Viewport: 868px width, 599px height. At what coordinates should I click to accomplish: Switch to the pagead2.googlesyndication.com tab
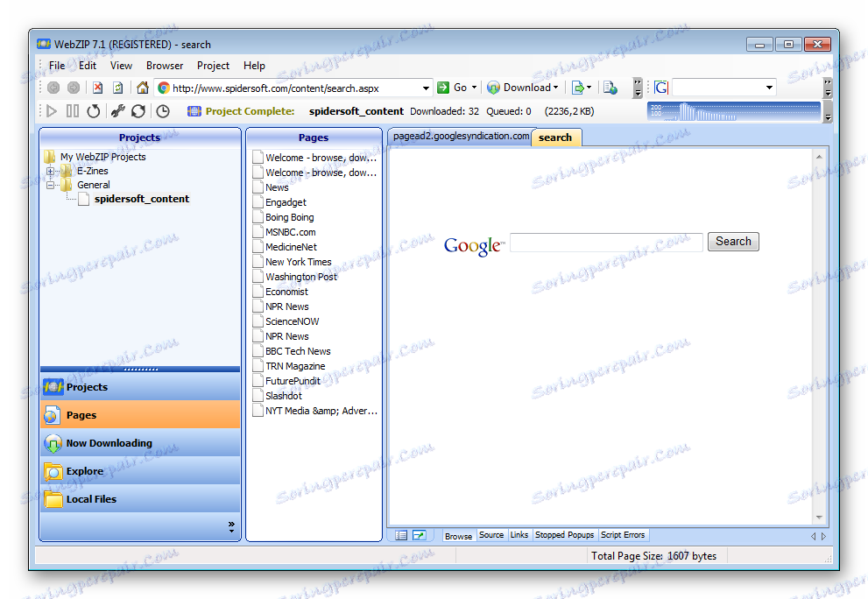coord(461,137)
